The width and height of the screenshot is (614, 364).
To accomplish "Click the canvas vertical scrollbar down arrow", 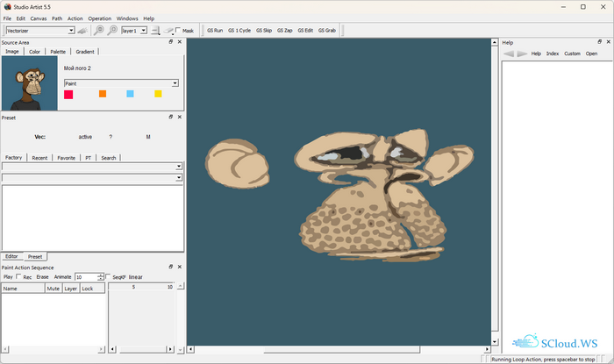I will click(x=495, y=342).
